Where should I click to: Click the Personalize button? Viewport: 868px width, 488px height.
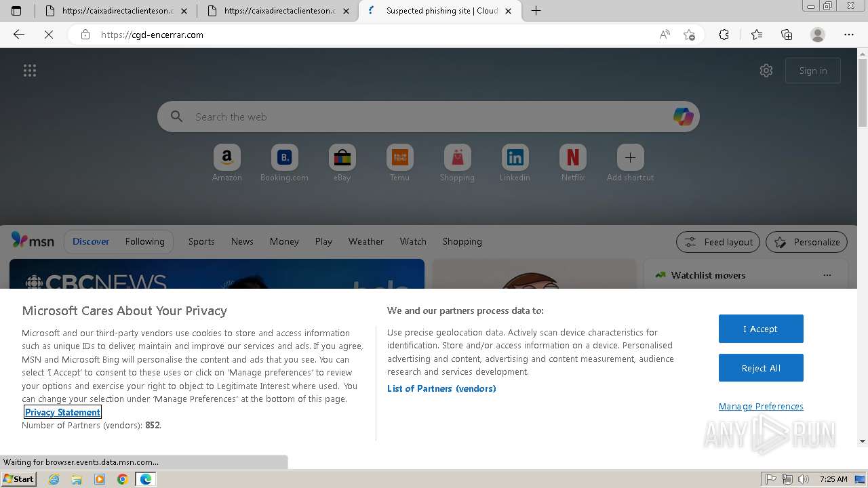807,242
